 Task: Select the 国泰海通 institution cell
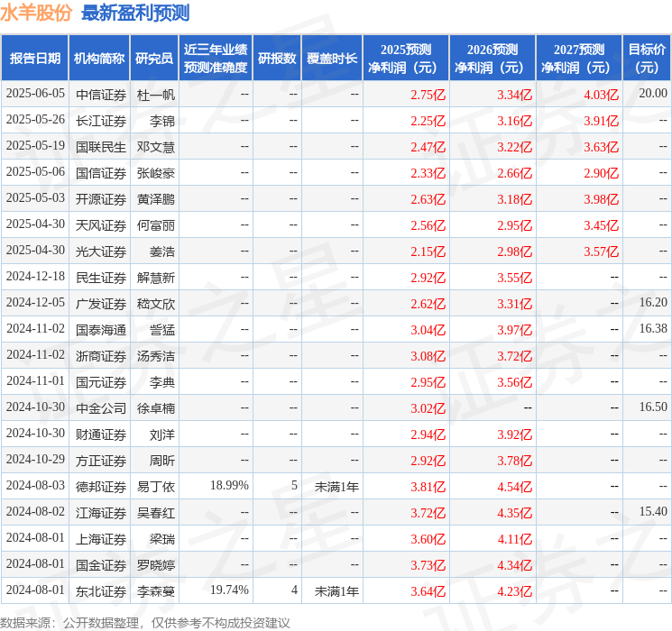point(101,330)
